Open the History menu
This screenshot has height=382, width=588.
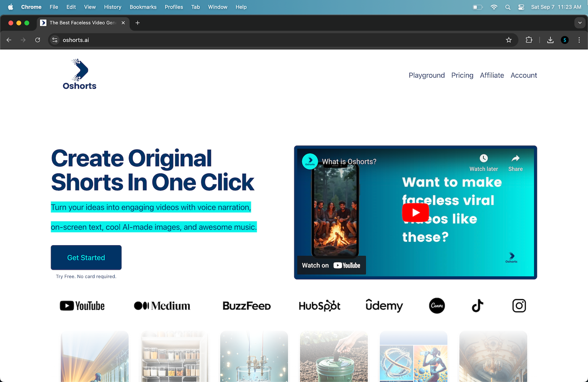(x=113, y=7)
